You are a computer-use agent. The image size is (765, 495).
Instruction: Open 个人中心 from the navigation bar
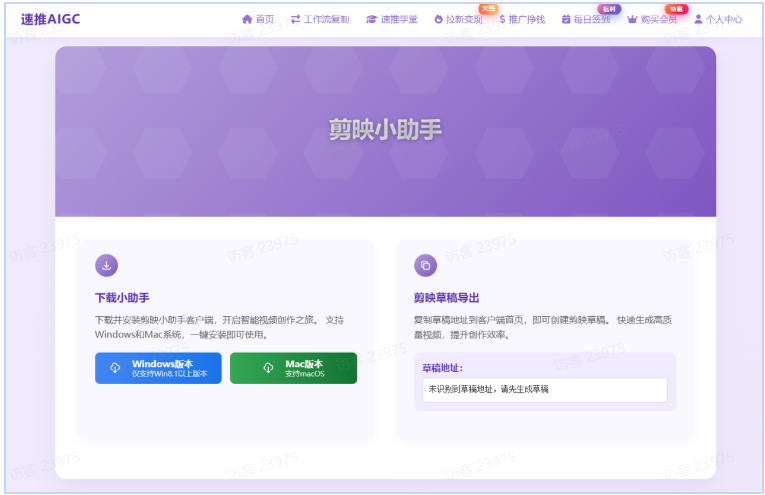click(x=718, y=19)
